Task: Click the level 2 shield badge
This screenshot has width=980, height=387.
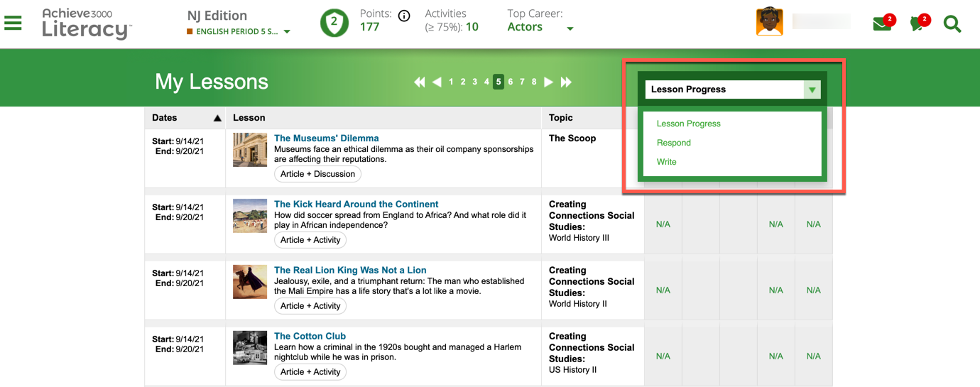Action: (x=334, y=23)
